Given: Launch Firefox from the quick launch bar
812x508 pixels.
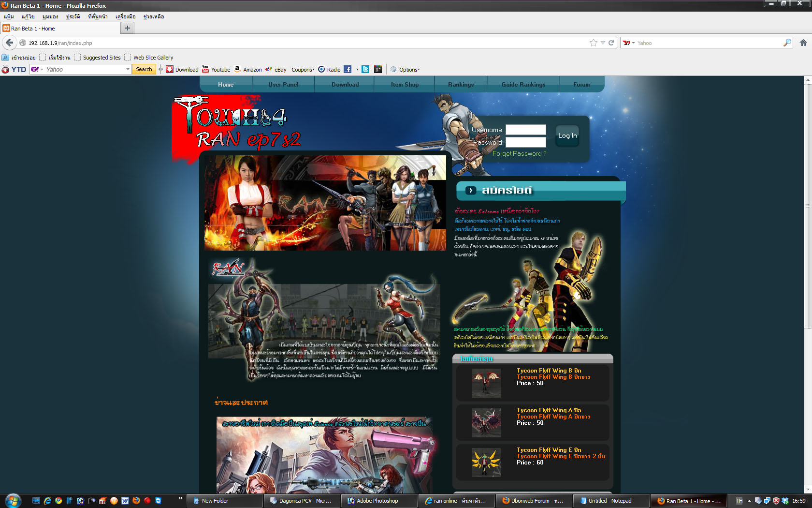Looking at the screenshot, I should point(136,501).
